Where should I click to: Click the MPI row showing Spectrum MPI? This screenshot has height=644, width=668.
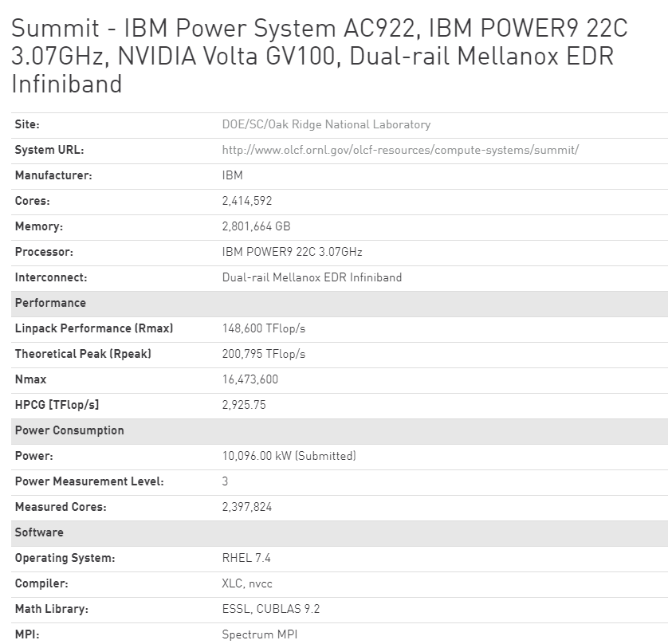pyautogui.click(x=258, y=634)
